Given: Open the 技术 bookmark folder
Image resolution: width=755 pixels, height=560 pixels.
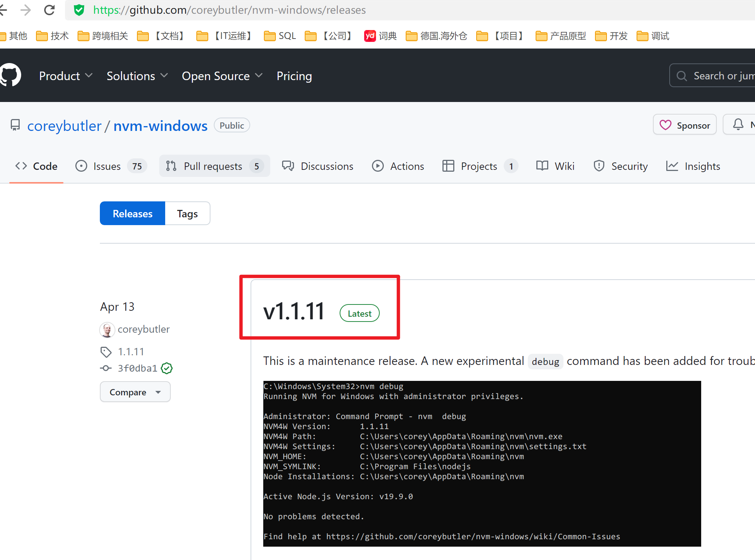Looking at the screenshot, I should 52,36.
